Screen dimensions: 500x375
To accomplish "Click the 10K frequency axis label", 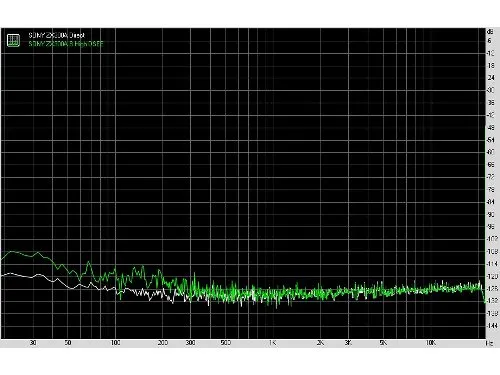I will coord(431,343).
